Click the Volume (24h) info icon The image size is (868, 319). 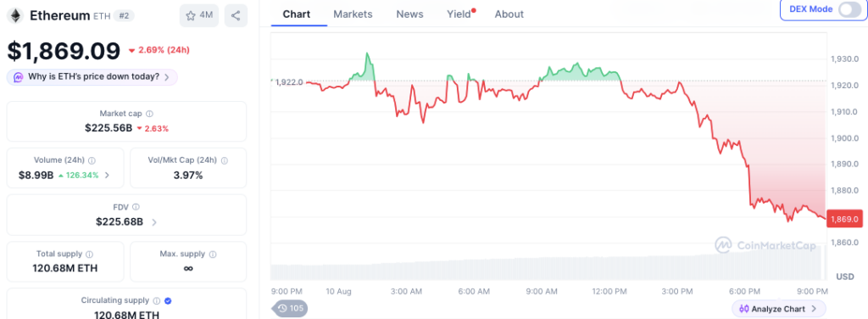92,160
